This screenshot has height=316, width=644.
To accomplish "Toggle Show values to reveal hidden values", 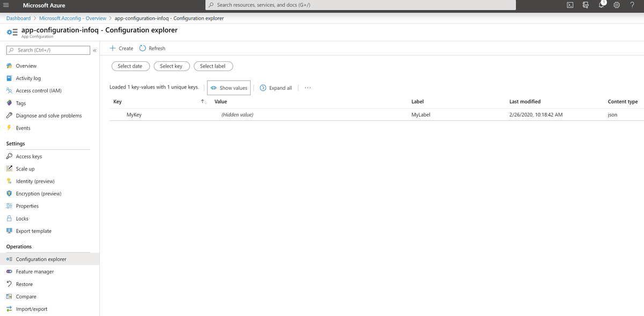I will click(229, 87).
